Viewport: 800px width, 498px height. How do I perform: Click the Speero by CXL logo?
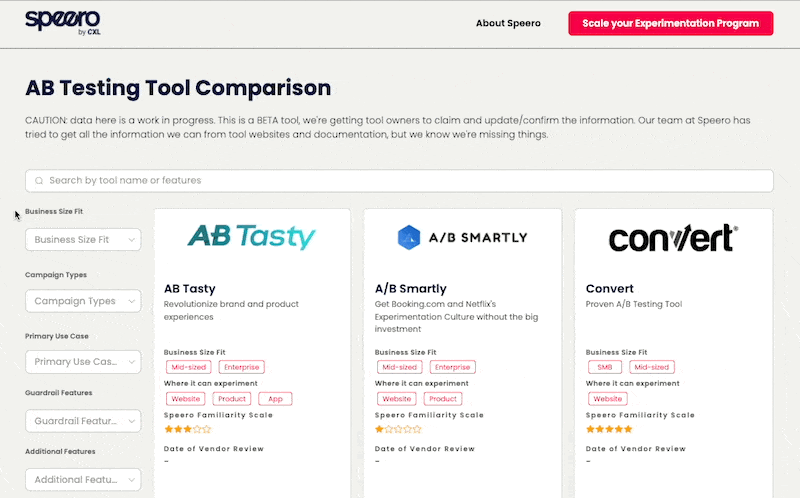click(x=63, y=22)
